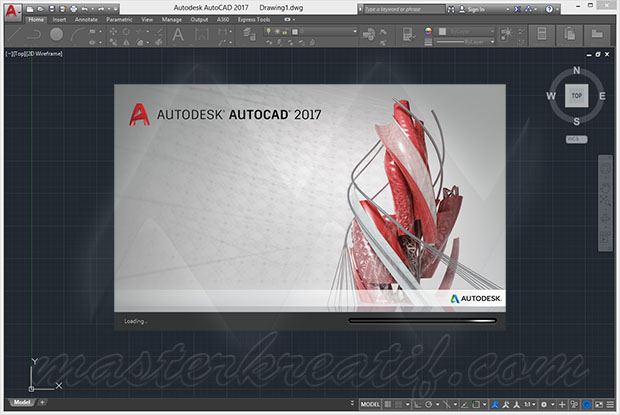Select the Arc tool in the ribbon
This screenshot has width=620, height=415.
[x=77, y=35]
